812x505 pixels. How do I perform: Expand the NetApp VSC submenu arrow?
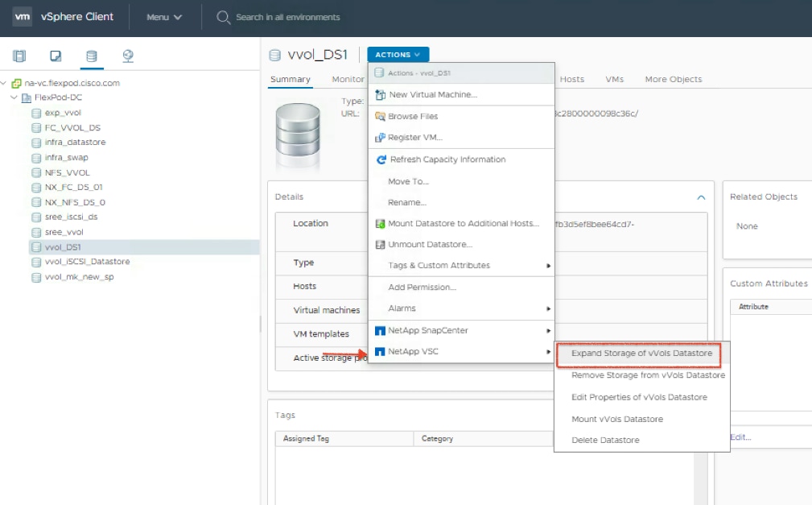[x=548, y=352]
